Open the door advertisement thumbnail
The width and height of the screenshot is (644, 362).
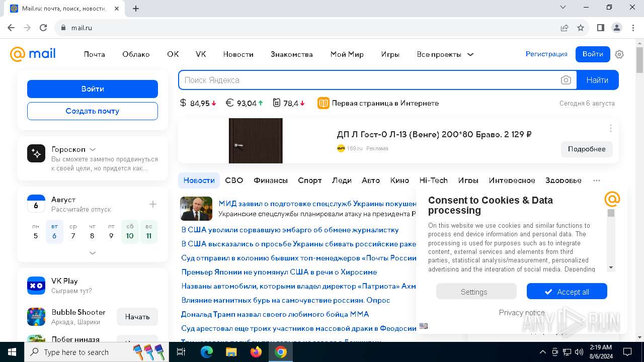[x=256, y=141]
